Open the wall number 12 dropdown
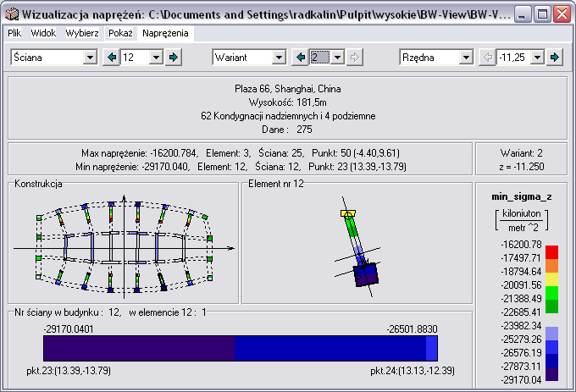This screenshot has height=392, width=576. (x=156, y=58)
